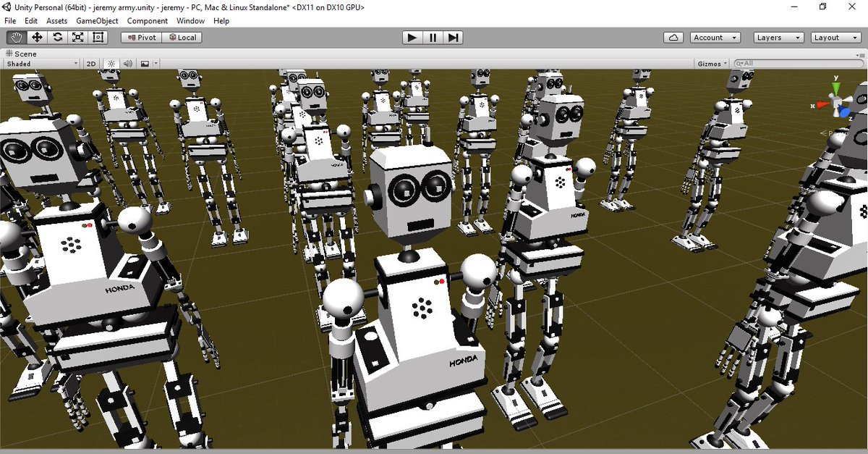Toggle the Local handle rotation button
Screen dimensions: 868x454
coord(182,37)
